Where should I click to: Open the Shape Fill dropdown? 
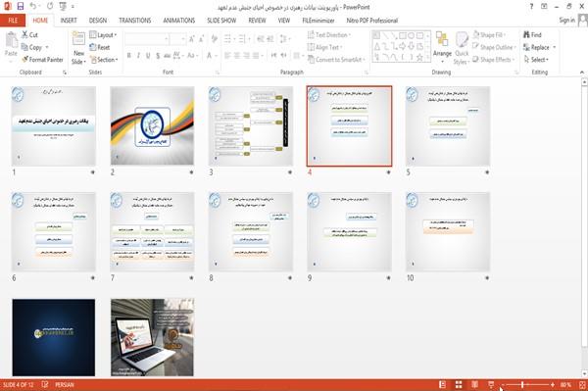(489, 35)
